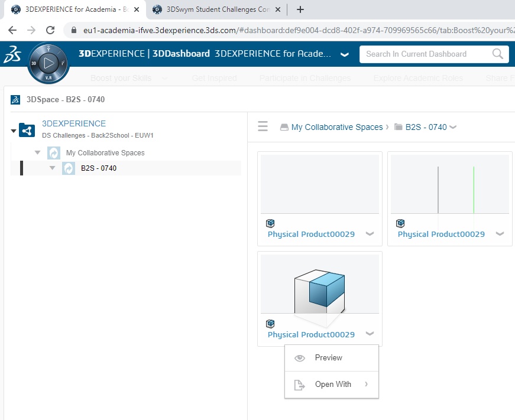This screenshot has width=515, height=420.
Task: Collapse the B2S - 0740 tree arrow
Action: click(52, 168)
